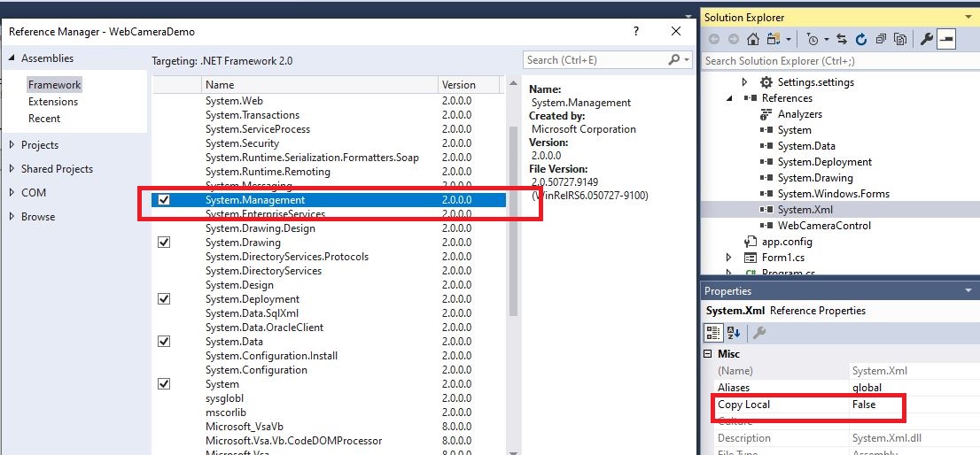Select the Recent tab under Assemblies
The width and height of the screenshot is (980, 455).
click(44, 119)
